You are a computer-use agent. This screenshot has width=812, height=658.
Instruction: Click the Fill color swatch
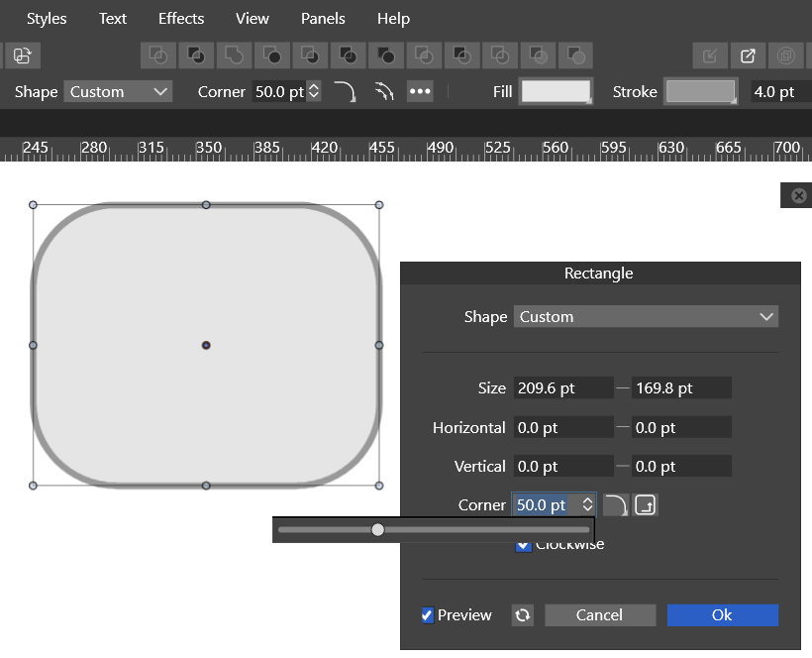(556, 92)
